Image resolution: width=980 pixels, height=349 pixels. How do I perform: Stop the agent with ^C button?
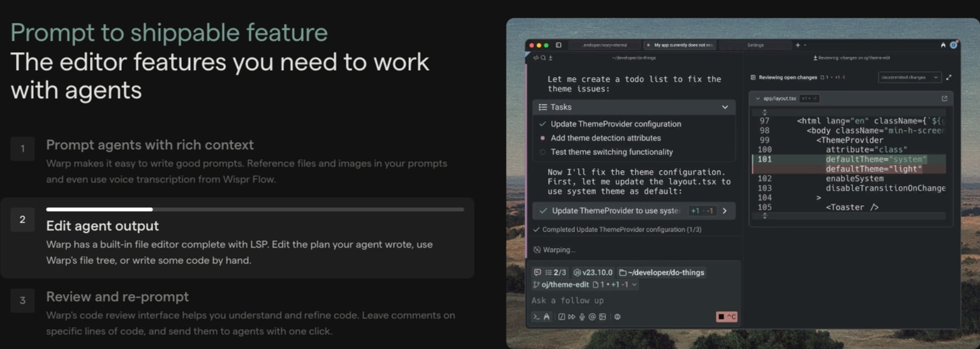pyautogui.click(x=727, y=316)
